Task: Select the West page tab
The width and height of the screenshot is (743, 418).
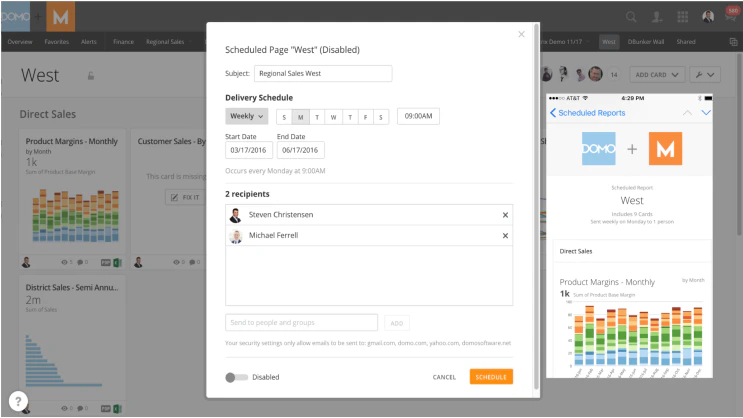Action: [609, 42]
